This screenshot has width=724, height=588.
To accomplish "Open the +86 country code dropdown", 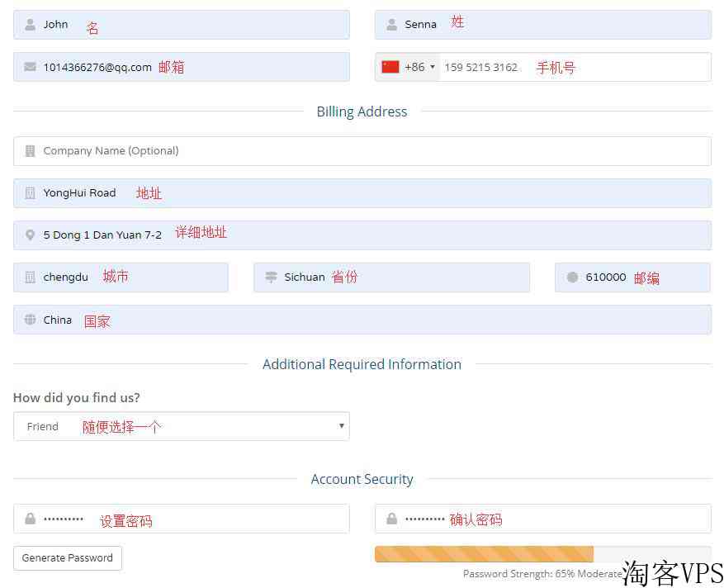I will pos(408,67).
